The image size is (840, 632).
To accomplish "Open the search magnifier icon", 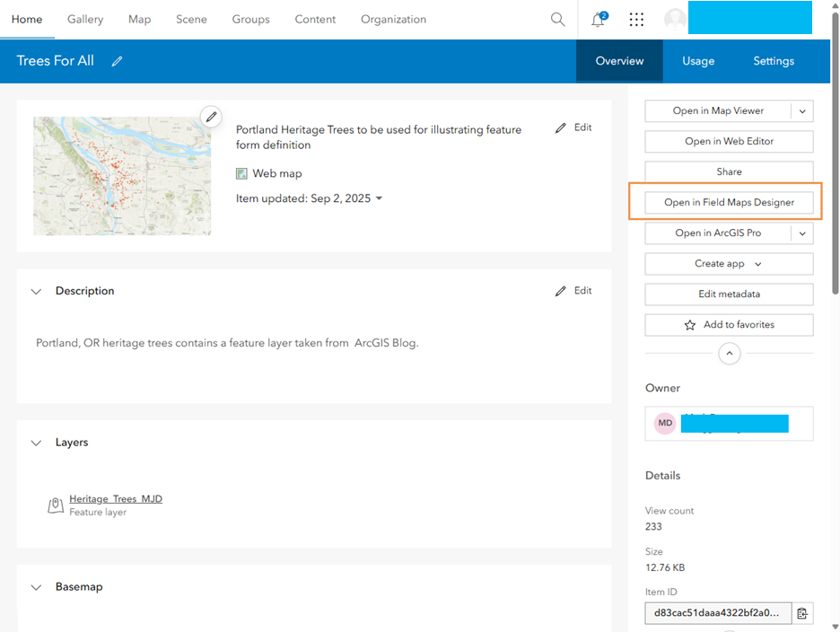I will click(557, 19).
